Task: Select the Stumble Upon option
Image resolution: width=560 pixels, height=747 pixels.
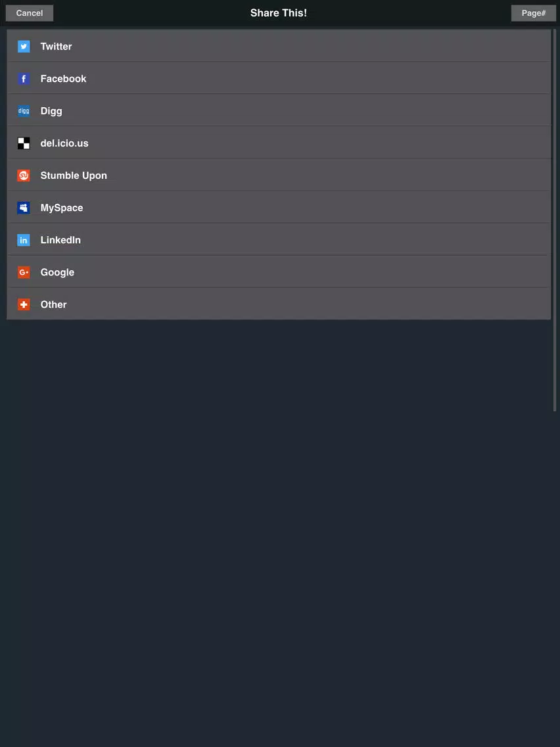Action: (x=279, y=176)
